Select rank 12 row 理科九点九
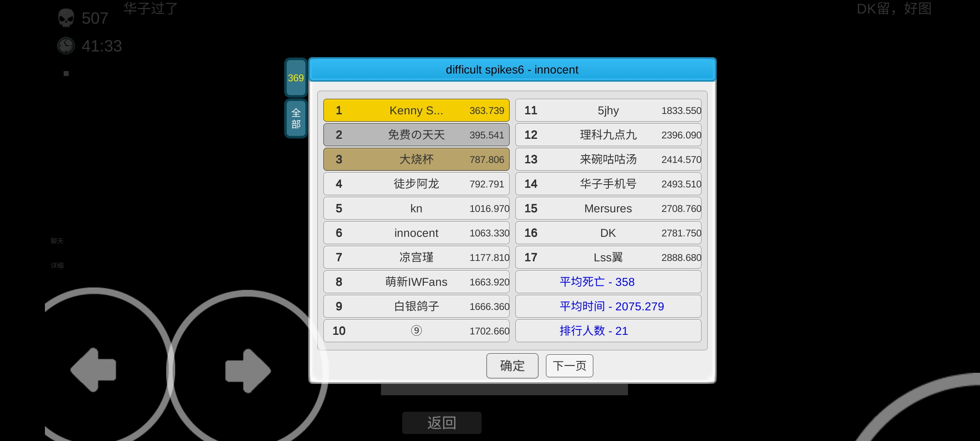Screen dimensions: 980x441 click(x=608, y=135)
